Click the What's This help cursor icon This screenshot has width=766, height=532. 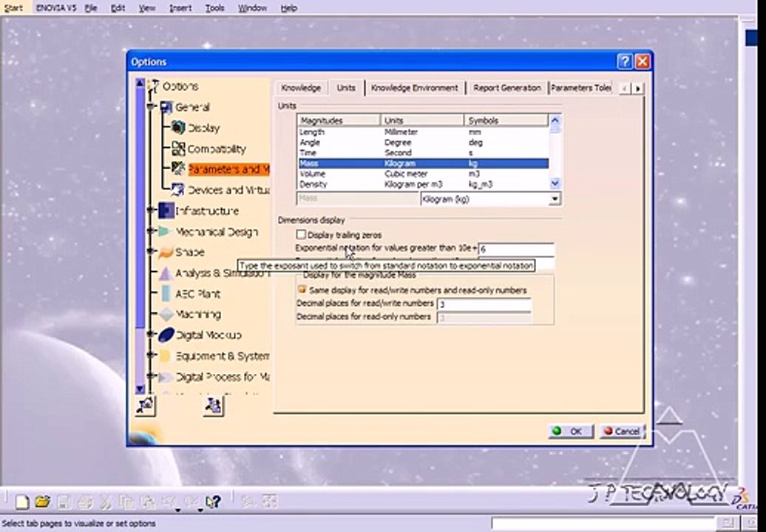(x=213, y=502)
